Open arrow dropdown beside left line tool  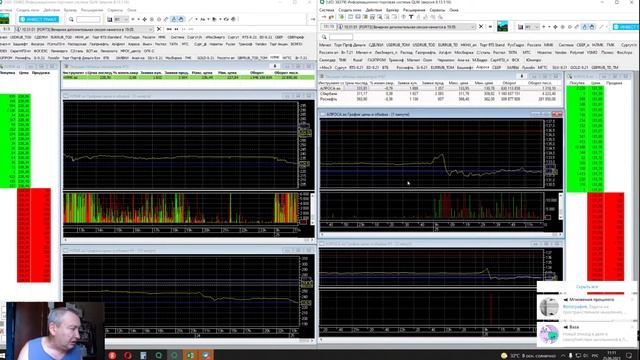[196, 19]
